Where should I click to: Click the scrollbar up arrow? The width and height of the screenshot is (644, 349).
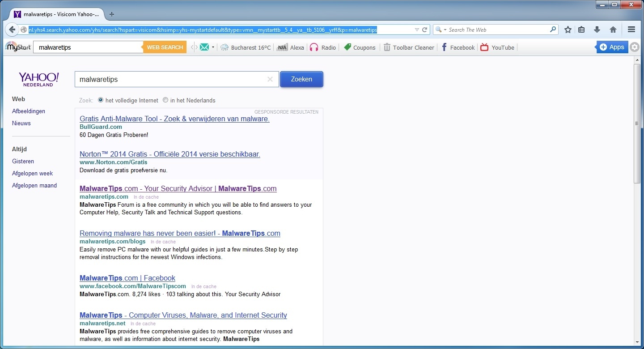tap(637, 60)
